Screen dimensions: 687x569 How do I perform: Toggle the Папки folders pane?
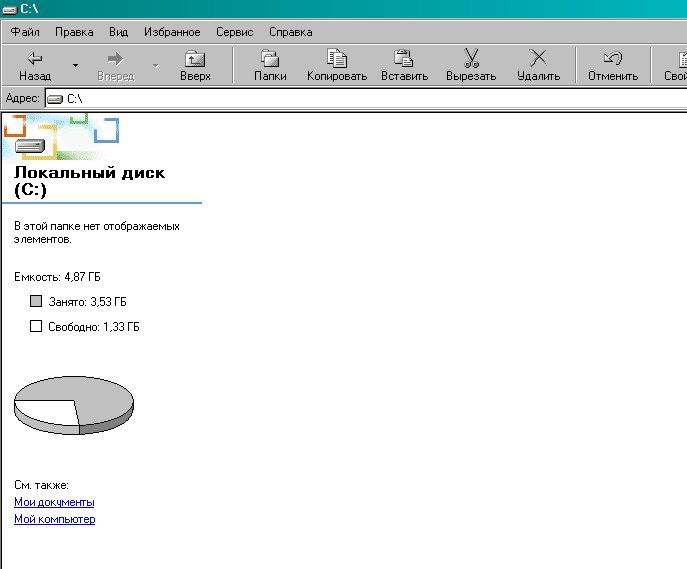pyautogui.click(x=270, y=66)
